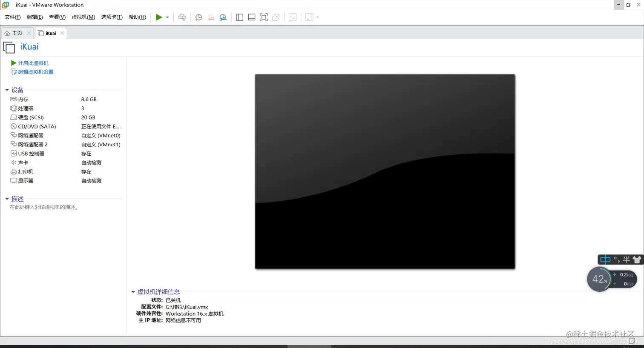644x348 pixels.
Task: Click the virtual machine screen preview
Action: [385, 171]
